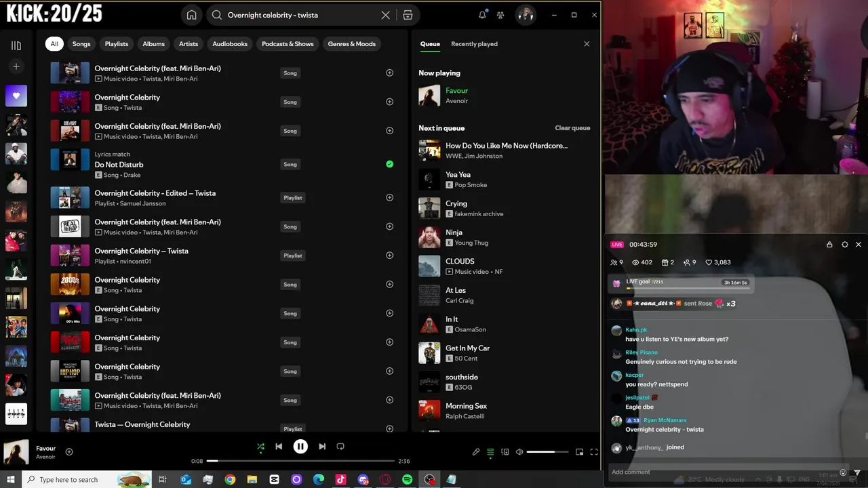Filter search results by Songs
The width and height of the screenshot is (868, 488).
tap(81, 44)
